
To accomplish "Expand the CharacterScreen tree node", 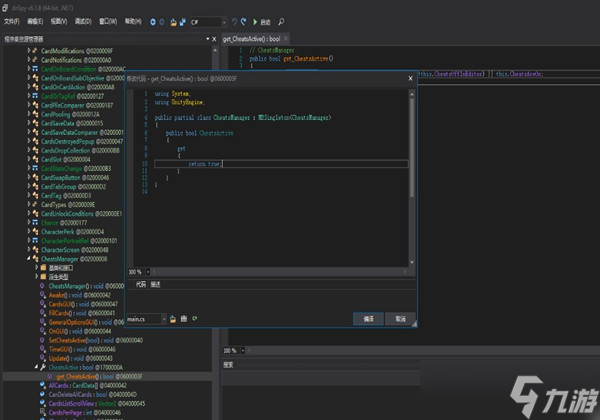I will click(29, 249).
